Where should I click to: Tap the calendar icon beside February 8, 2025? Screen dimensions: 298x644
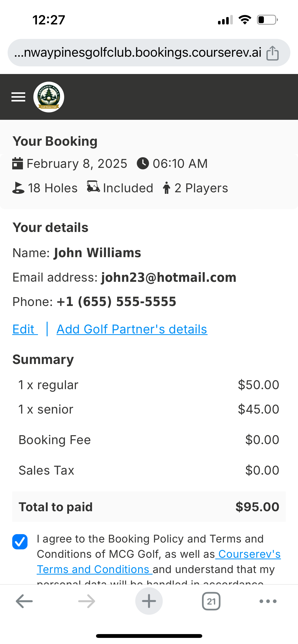click(x=18, y=163)
